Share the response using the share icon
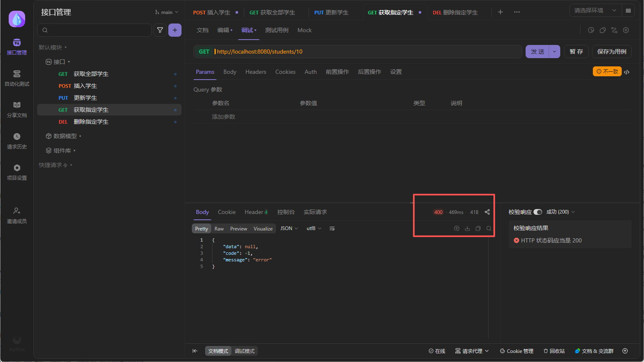The width and height of the screenshot is (644, 362). pyautogui.click(x=487, y=212)
